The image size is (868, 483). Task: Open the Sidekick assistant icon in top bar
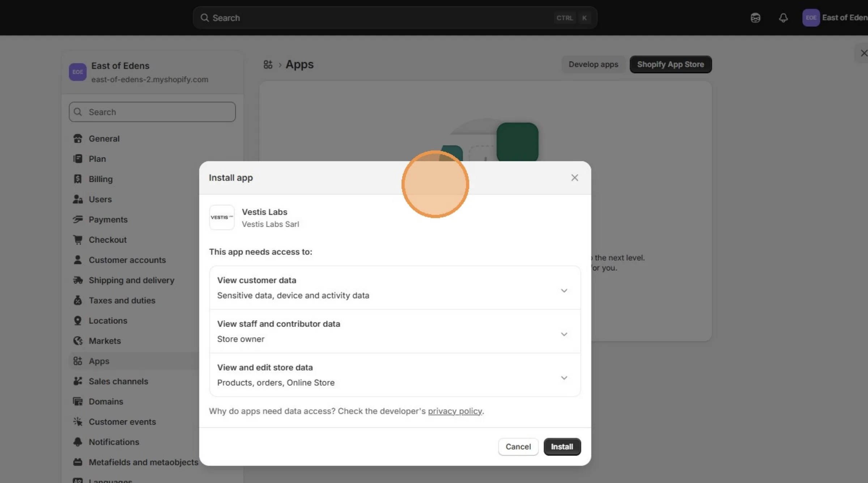click(x=755, y=18)
